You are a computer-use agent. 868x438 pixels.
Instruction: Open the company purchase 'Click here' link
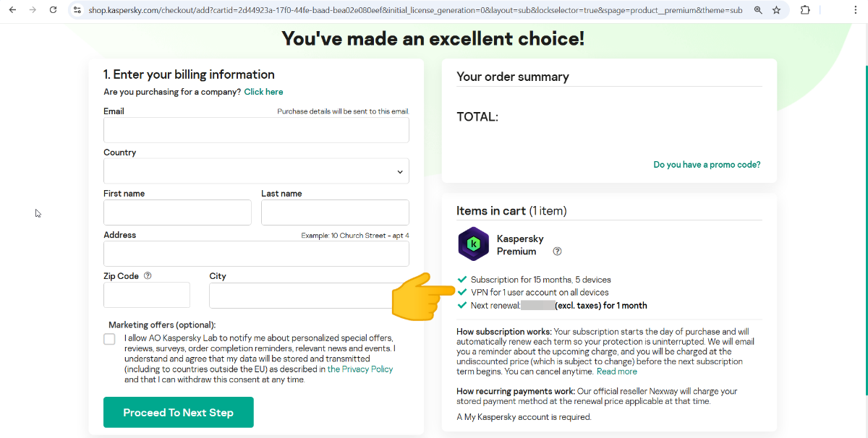[x=263, y=92]
